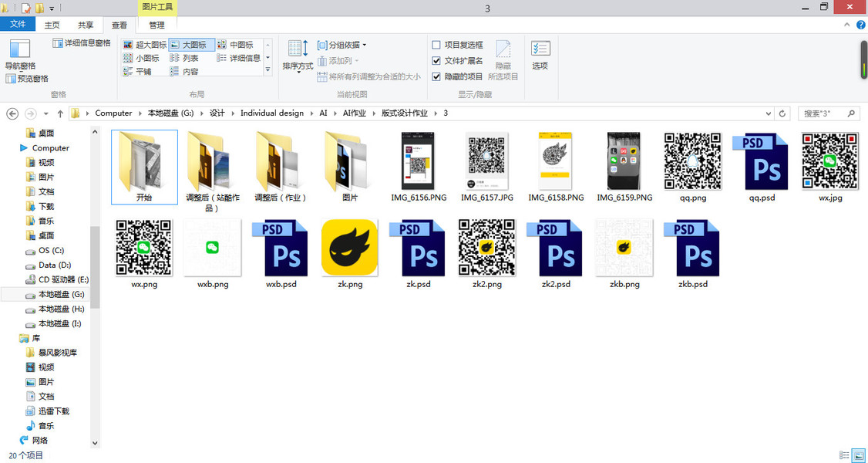The height and width of the screenshot is (463, 868).
Task: Expand the layout gallery more arrow
Action: click(268, 69)
